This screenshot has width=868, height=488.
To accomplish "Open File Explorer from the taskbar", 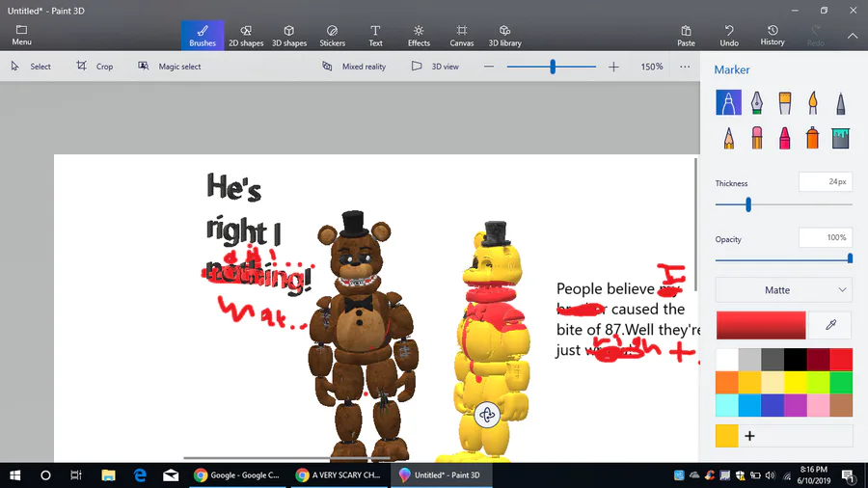I will [108, 475].
